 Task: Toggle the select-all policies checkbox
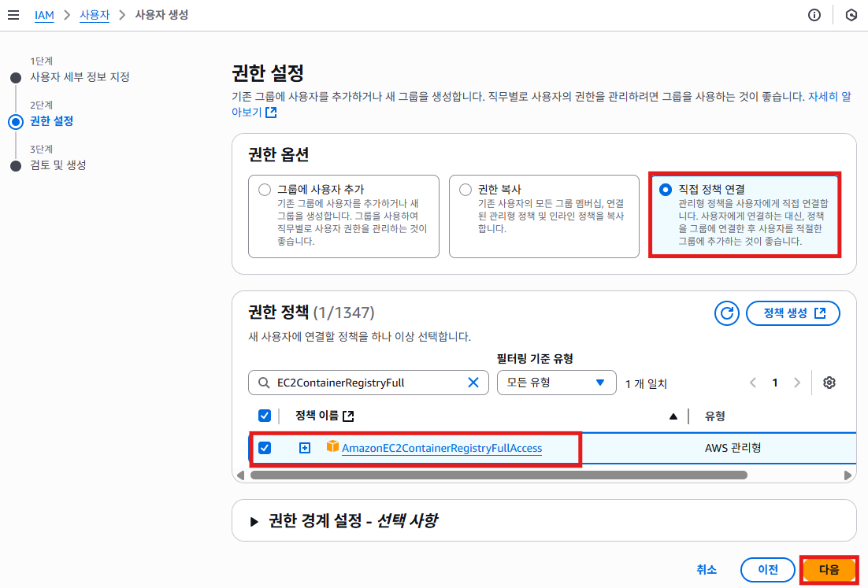pyautogui.click(x=265, y=416)
